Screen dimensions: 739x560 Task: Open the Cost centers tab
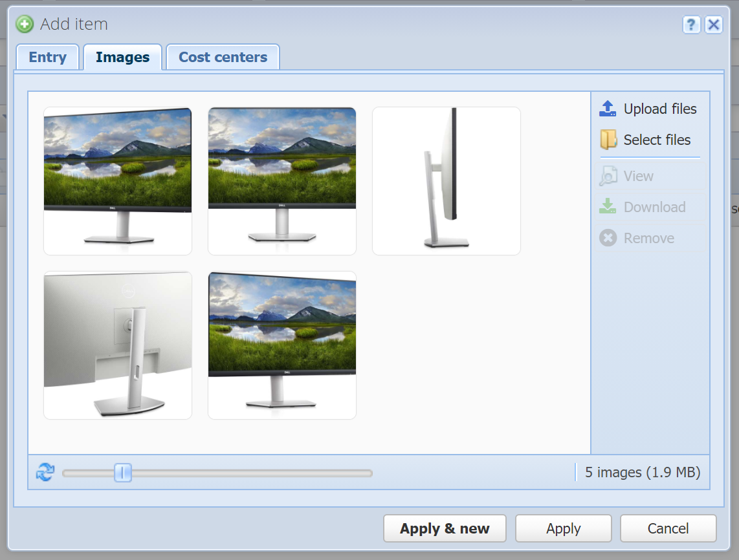223,57
